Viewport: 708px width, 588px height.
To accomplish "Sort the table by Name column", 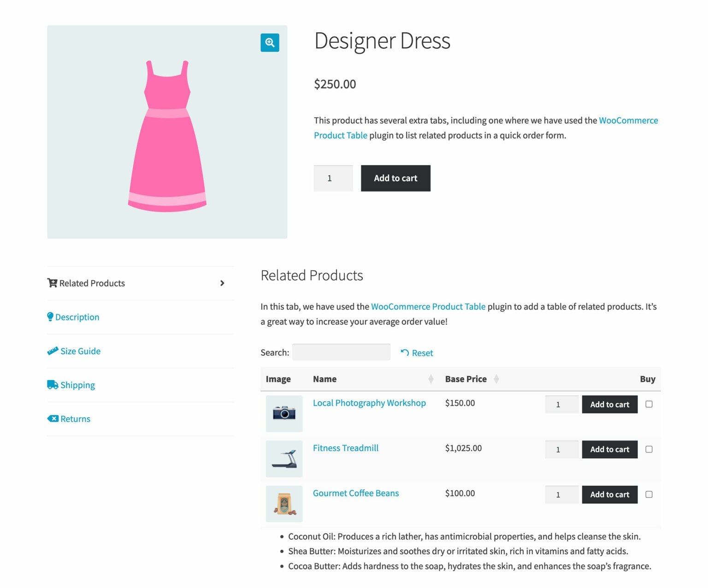I will [x=431, y=379].
